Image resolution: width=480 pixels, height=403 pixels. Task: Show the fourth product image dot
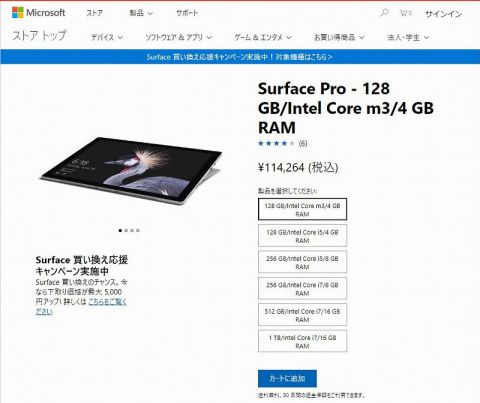coord(138,230)
